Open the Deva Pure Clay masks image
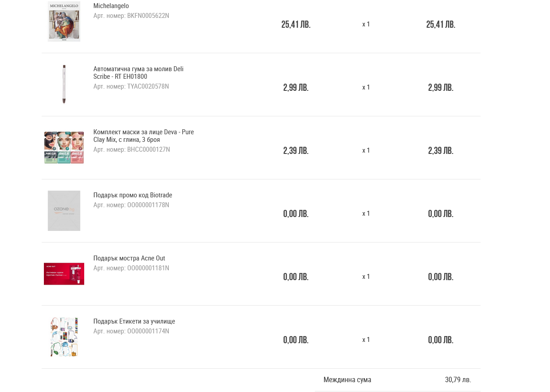The image size is (550, 392). (64, 148)
